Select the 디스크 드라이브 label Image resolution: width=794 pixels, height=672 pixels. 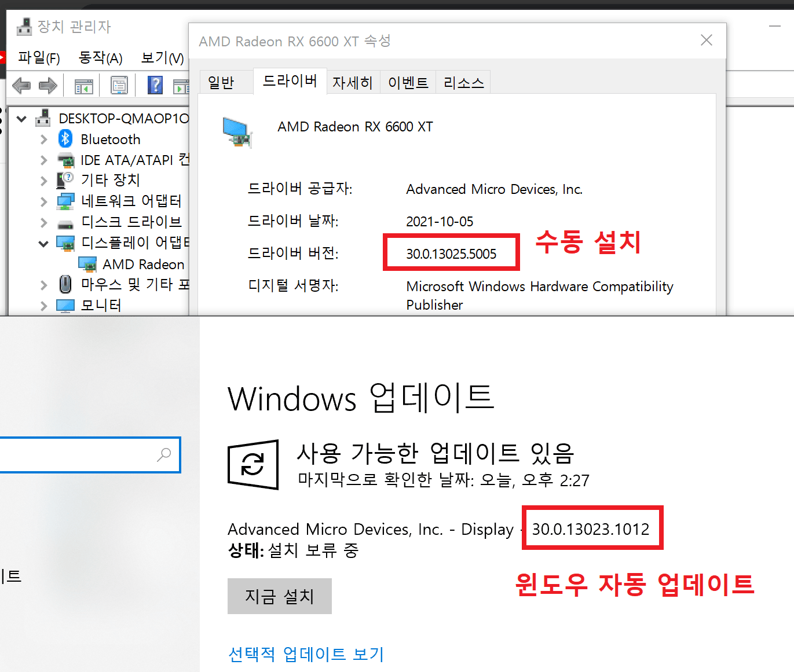[x=131, y=222]
